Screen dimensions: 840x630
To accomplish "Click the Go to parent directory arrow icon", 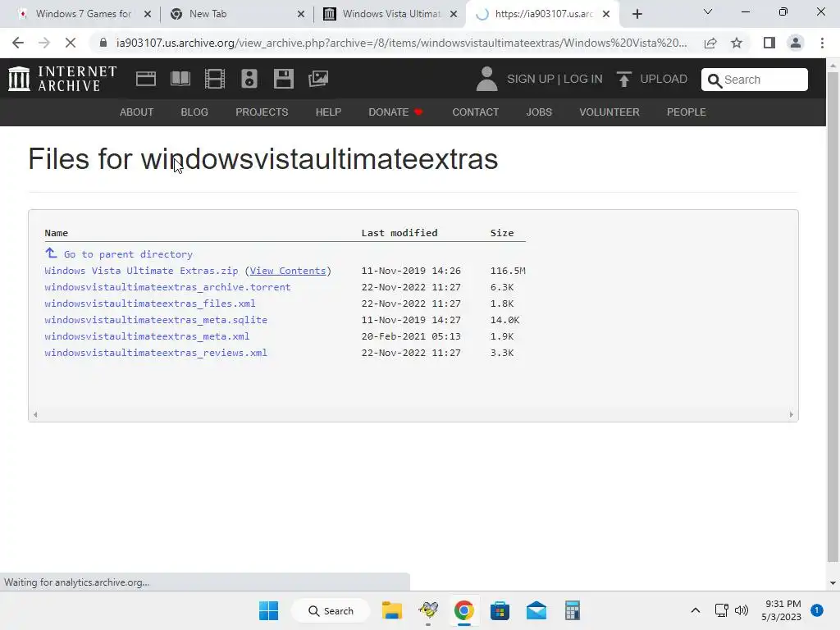I will tap(51, 253).
